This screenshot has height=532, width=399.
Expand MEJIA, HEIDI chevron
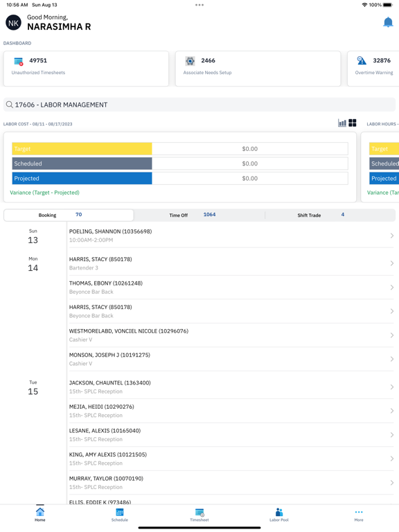(392, 411)
